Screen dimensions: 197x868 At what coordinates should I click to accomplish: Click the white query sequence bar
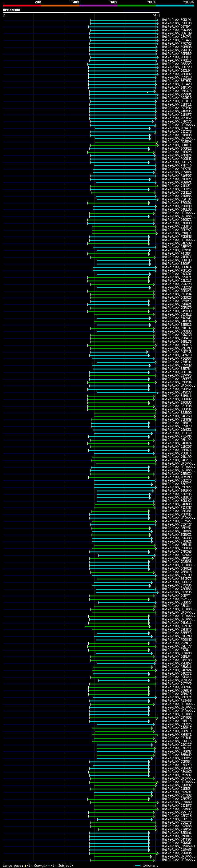pos(81,13)
